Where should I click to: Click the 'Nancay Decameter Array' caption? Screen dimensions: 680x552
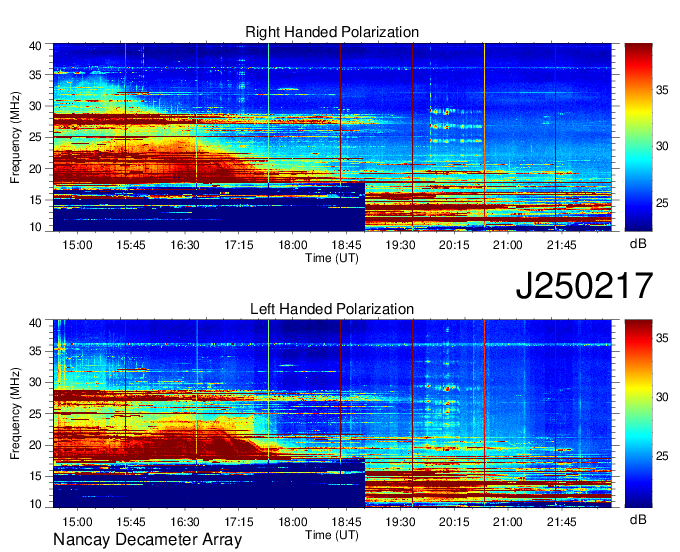tap(147, 539)
